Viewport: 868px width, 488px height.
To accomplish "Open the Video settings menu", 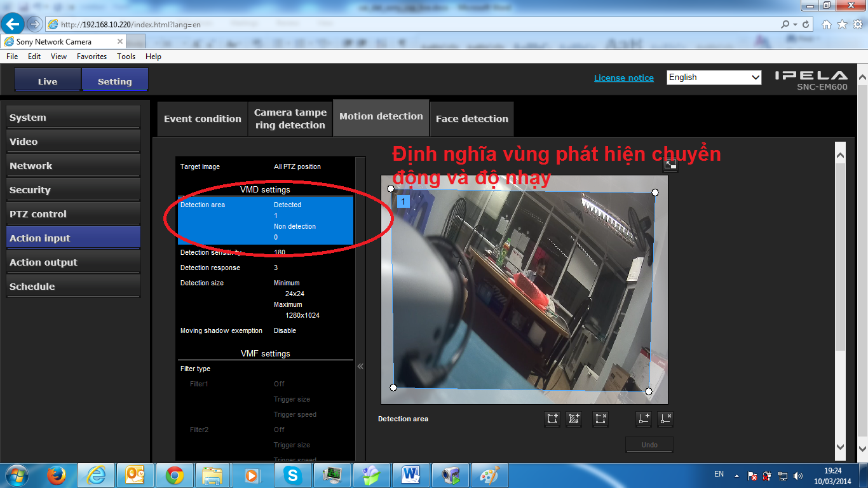I will tap(73, 142).
